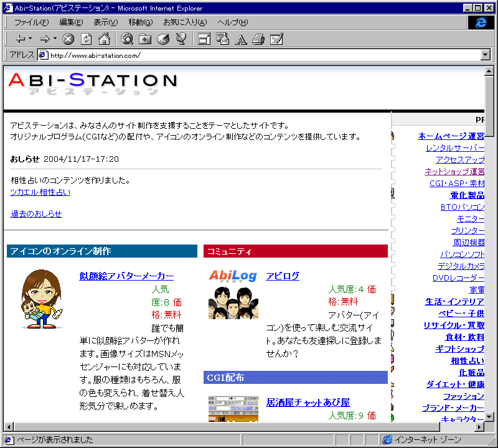Image resolution: width=498 pixels, height=448 pixels.
Task: Click the avatar girl with baby image
Action: point(42,299)
